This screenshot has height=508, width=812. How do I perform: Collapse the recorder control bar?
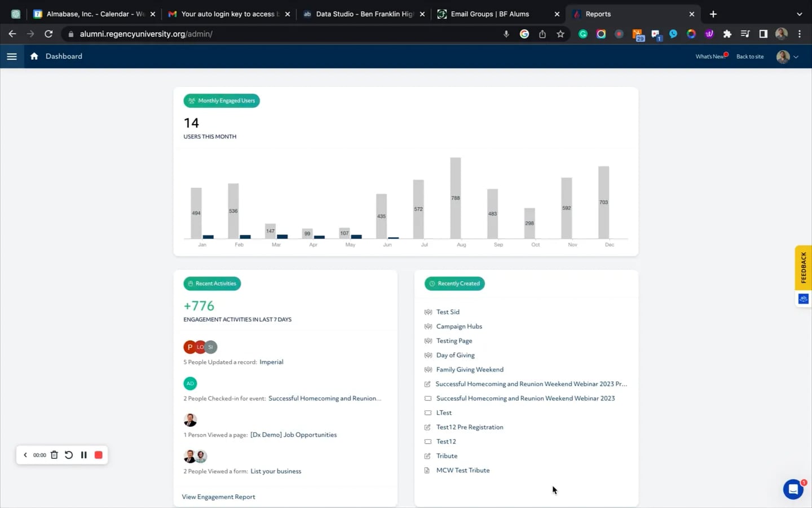click(25, 455)
